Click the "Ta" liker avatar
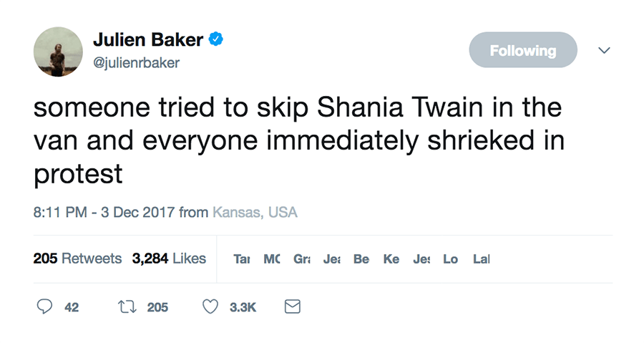The width and height of the screenshot is (644, 343). pos(241,259)
